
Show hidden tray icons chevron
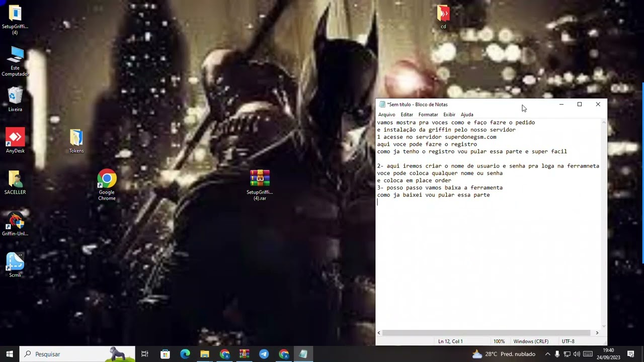[548, 354]
